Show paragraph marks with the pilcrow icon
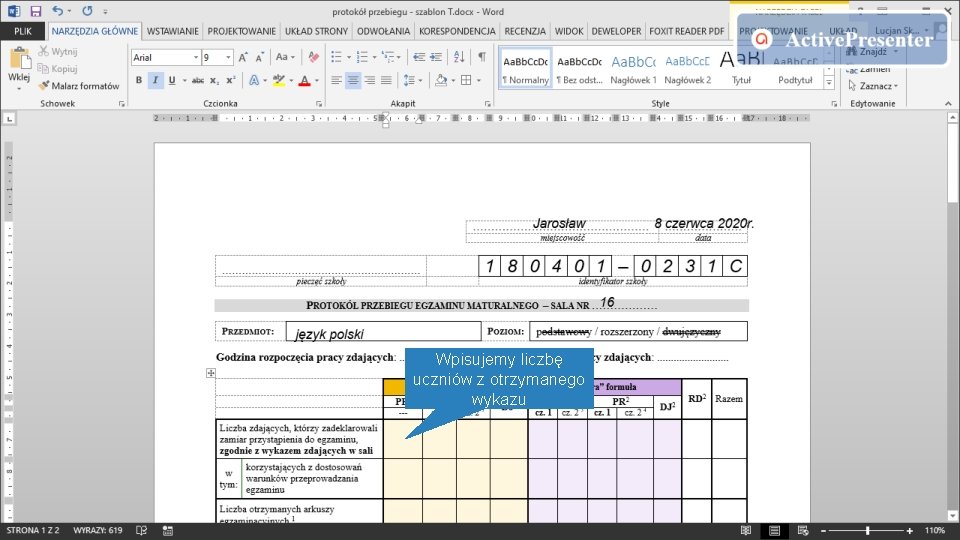This screenshot has height=540, width=960. tap(482, 57)
